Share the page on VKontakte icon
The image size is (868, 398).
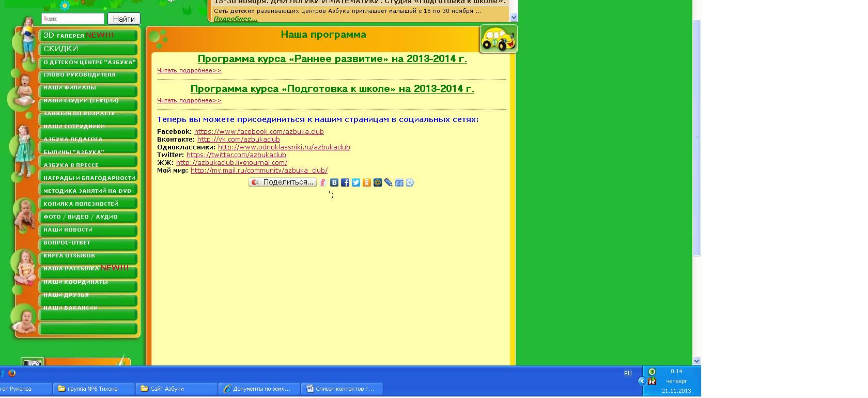[x=334, y=182]
